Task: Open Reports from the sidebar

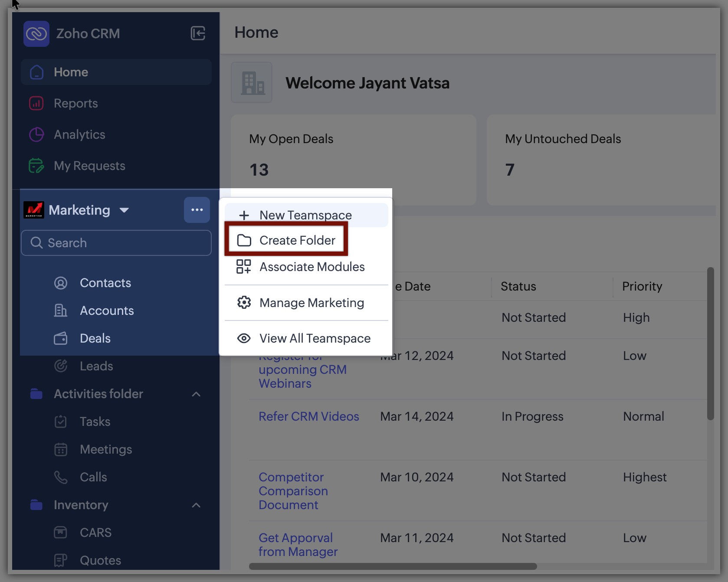Action: [75, 103]
